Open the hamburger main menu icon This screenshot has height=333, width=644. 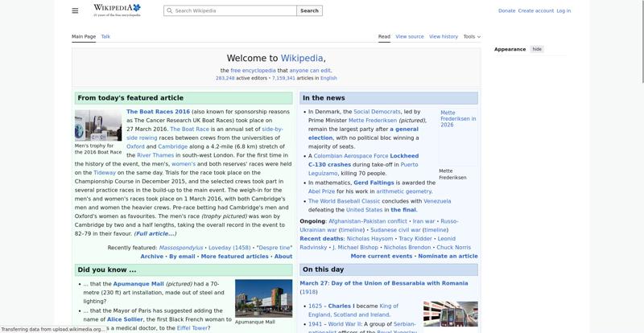(75, 10)
